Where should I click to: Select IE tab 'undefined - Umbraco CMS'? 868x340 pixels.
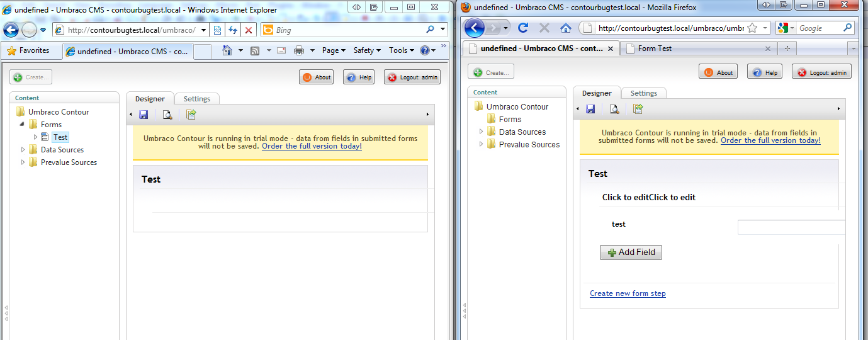[127, 52]
